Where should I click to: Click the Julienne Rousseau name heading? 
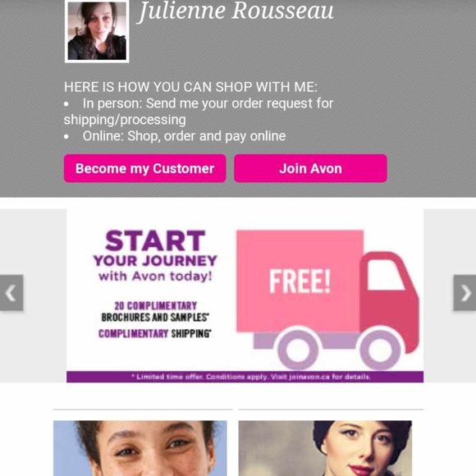pyautogui.click(x=236, y=11)
